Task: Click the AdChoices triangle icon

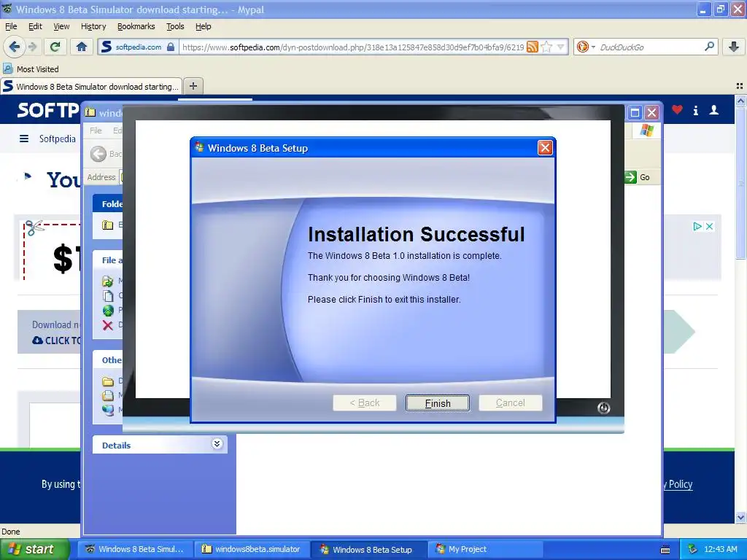Action: pyautogui.click(x=697, y=226)
